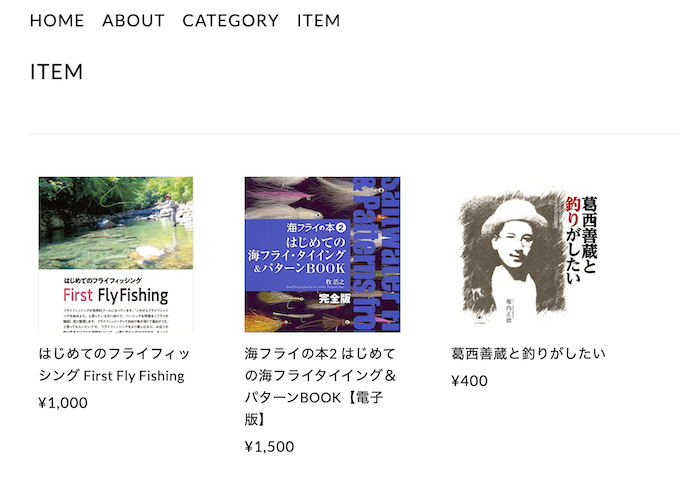Image resolution: width=680 pixels, height=497 pixels.
Task: Open the blue 海フライ book cover thumbnail
Action: click(322, 254)
